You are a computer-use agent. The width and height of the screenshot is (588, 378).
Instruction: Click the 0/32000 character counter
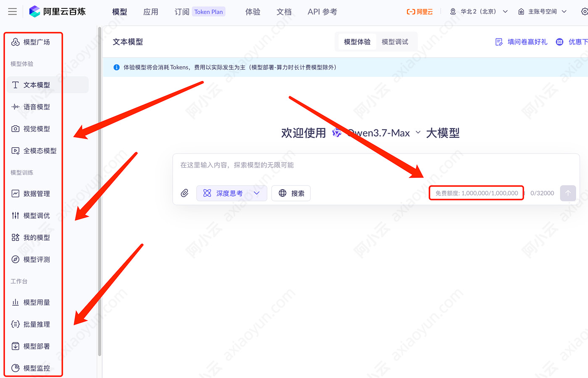click(x=542, y=193)
